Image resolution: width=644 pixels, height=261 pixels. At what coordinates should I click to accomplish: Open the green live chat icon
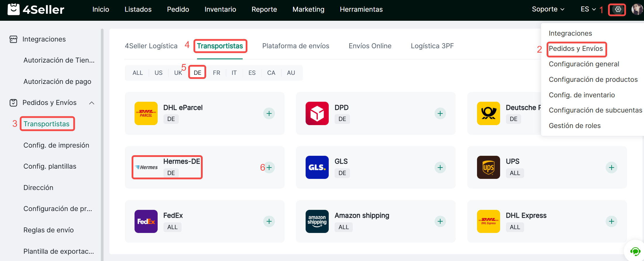[x=635, y=251]
